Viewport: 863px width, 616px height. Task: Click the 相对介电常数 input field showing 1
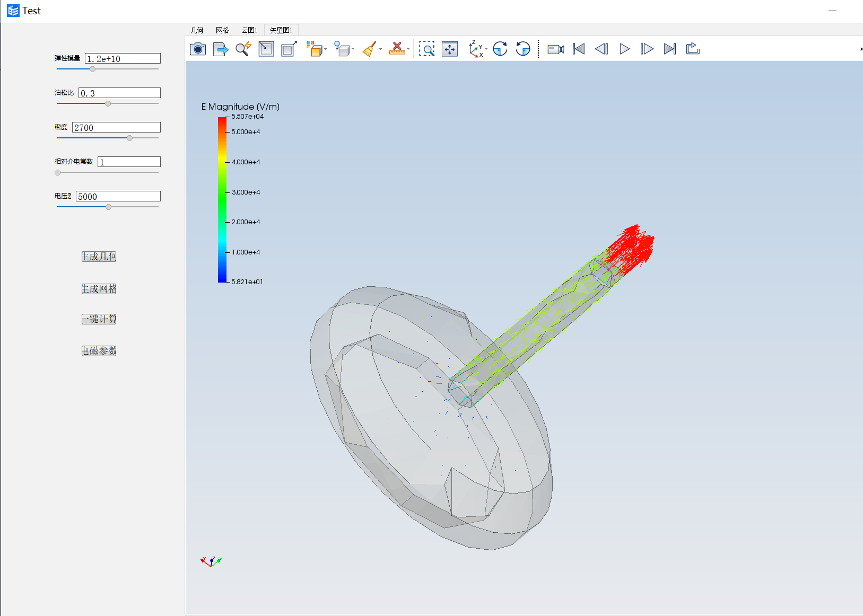coord(129,162)
